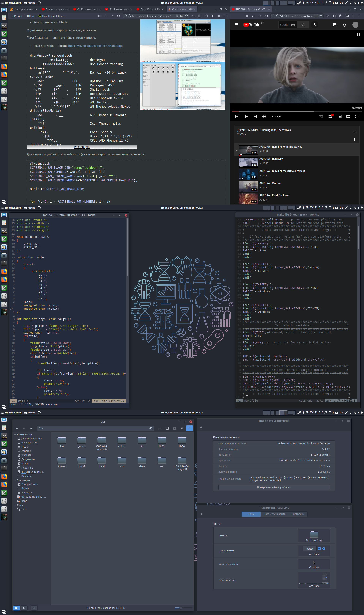Select Темы tab in themes window

[251, 514]
